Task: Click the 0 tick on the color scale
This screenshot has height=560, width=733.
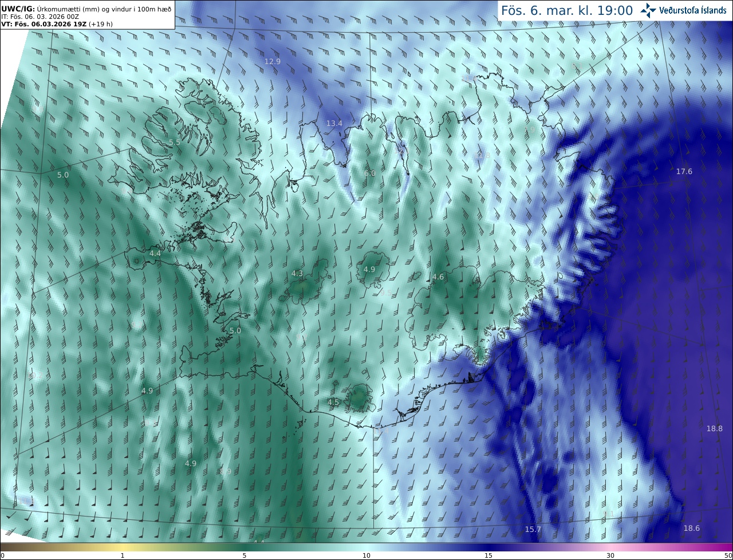Action: [2, 555]
